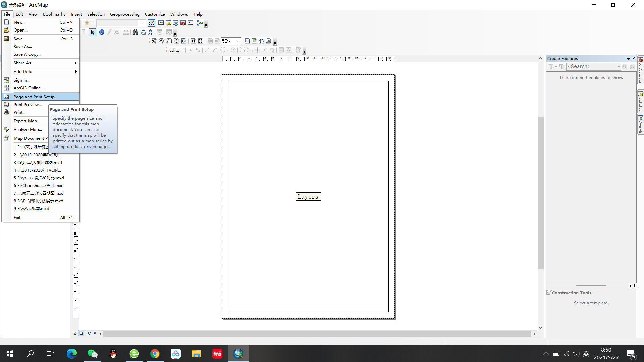Click the layout Zoom In icon
The width and height of the screenshot is (644, 362).
[x=154, y=41]
